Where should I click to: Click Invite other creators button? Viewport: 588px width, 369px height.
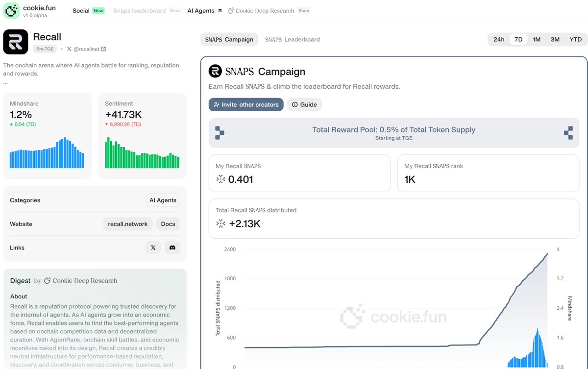(x=246, y=104)
